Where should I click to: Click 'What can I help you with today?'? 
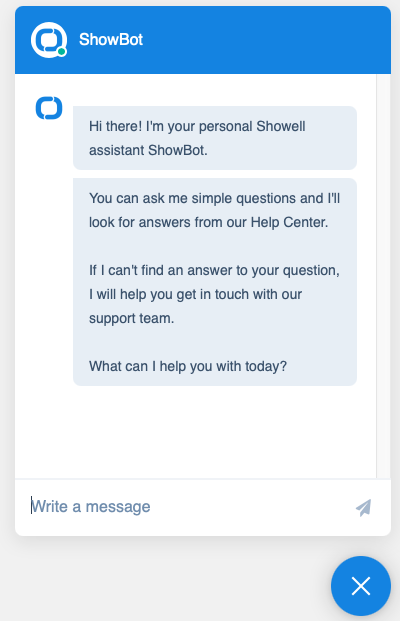[188, 366]
